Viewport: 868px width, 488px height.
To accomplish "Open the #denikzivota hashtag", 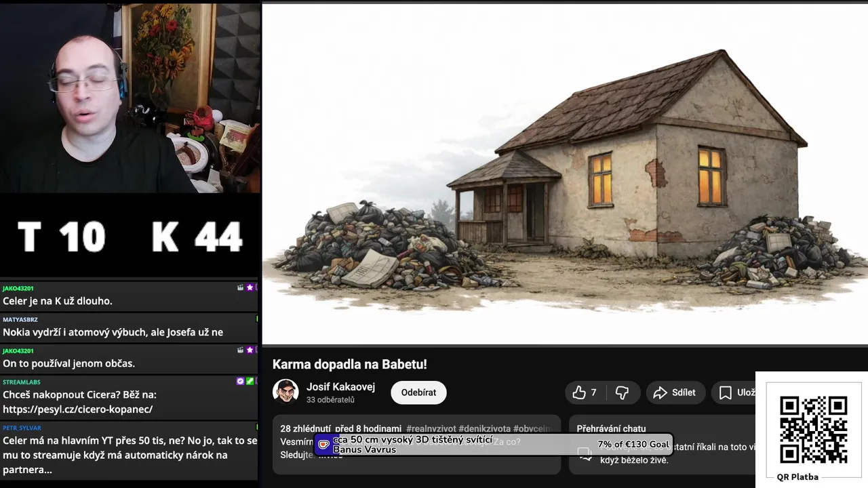I will (x=484, y=429).
